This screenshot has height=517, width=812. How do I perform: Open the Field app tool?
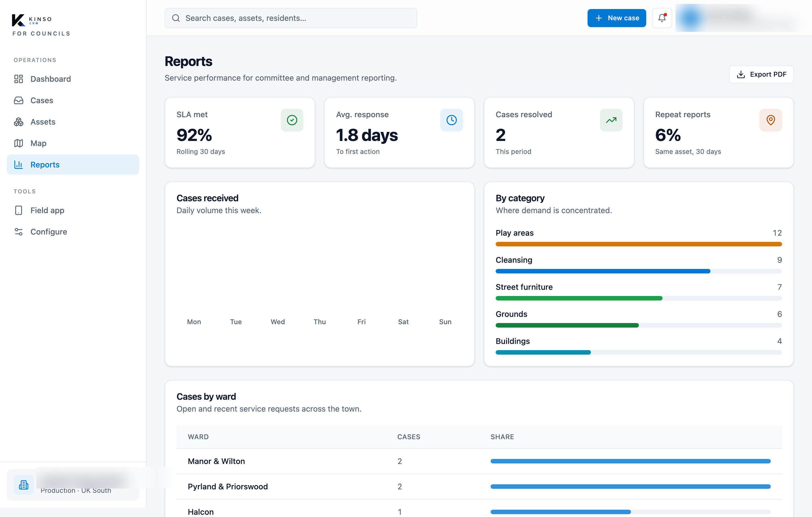73,211
